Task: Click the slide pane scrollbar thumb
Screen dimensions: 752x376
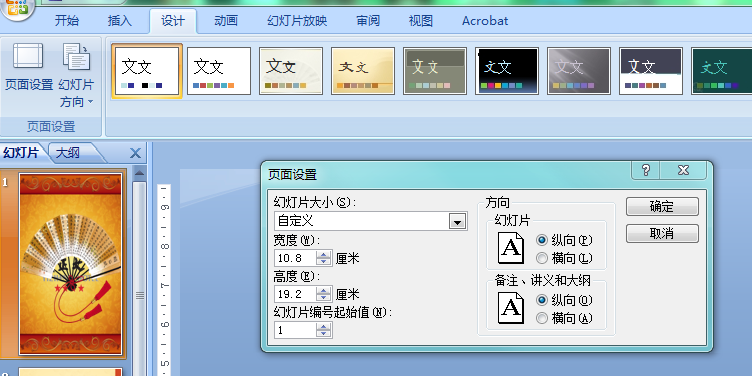Action: tap(140, 295)
